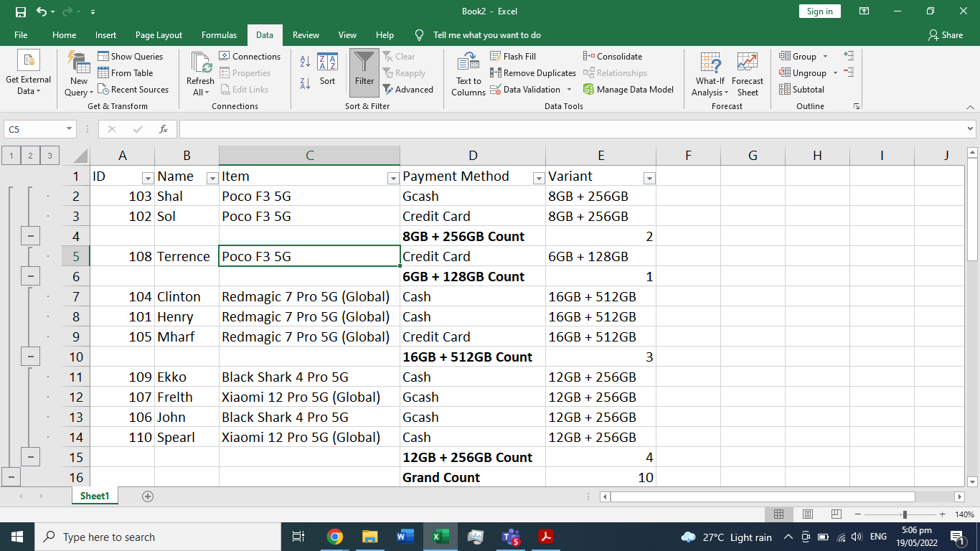Open the File tab
The width and height of the screenshot is (980, 551).
[x=21, y=34]
